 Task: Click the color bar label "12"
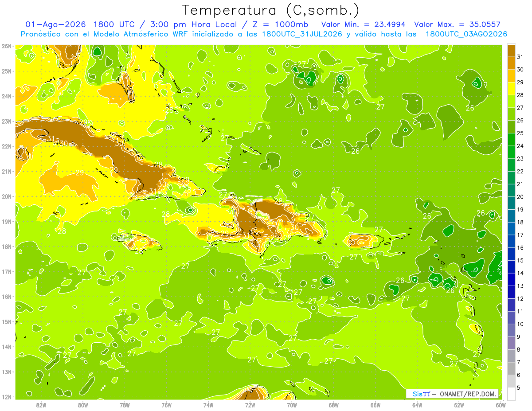click(520, 298)
